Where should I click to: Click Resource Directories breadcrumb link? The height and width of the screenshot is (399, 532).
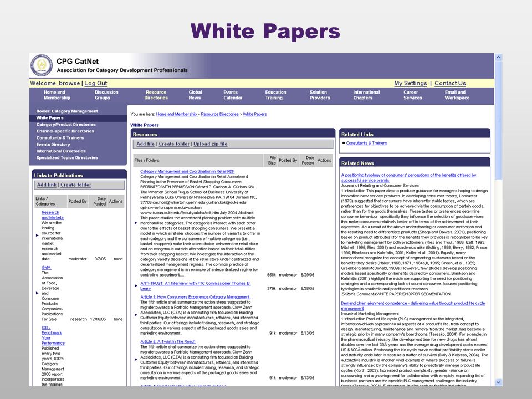pos(220,114)
